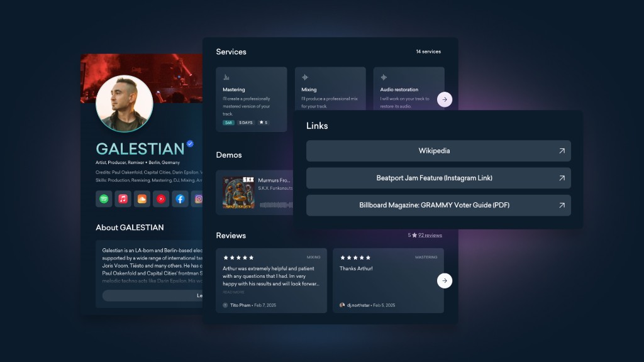Click the Mixing service waveform icon
Viewport: 644px width, 362px height.
tap(305, 77)
